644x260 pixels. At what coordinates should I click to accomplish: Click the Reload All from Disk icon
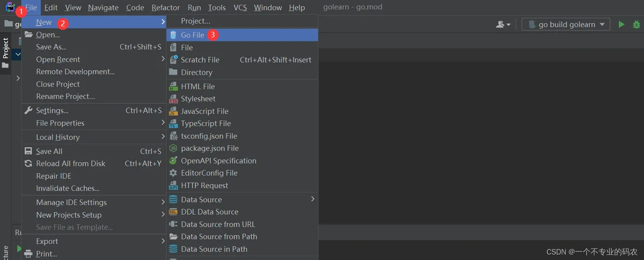point(28,164)
